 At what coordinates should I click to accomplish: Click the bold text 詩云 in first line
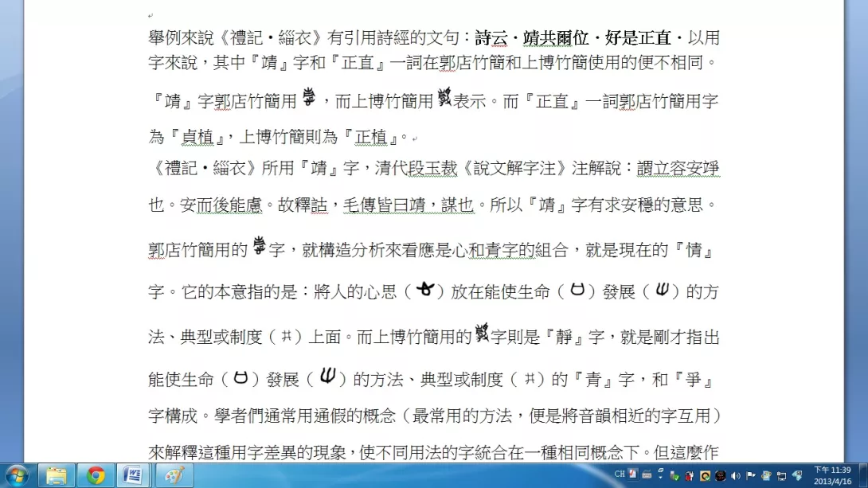pyautogui.click(x=491, y=38)
